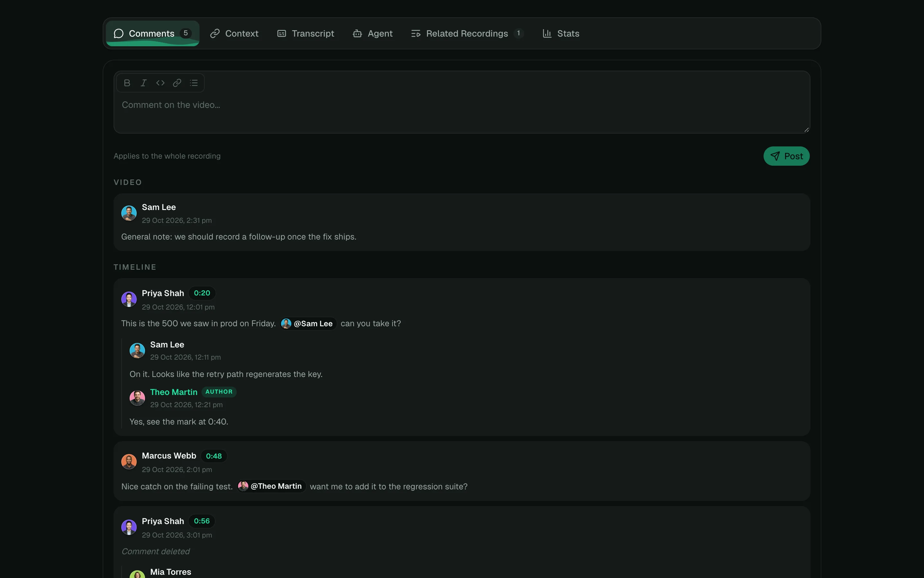Switch to the Context tab
924x578 pixels.
(234, 34)
